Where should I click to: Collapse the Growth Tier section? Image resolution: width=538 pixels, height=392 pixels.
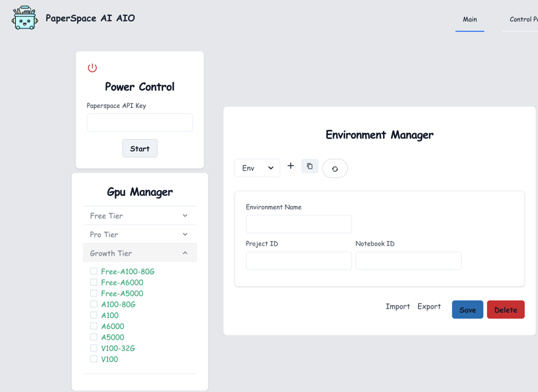click(x=140, y=253)
